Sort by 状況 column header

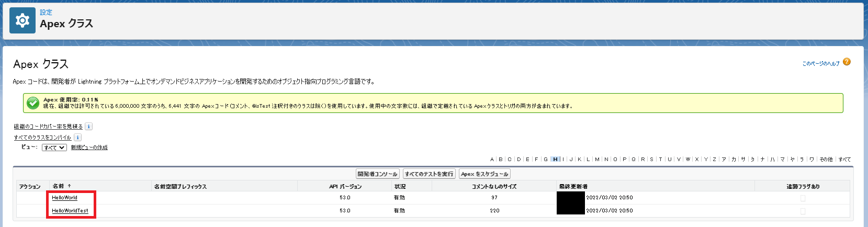400,187
